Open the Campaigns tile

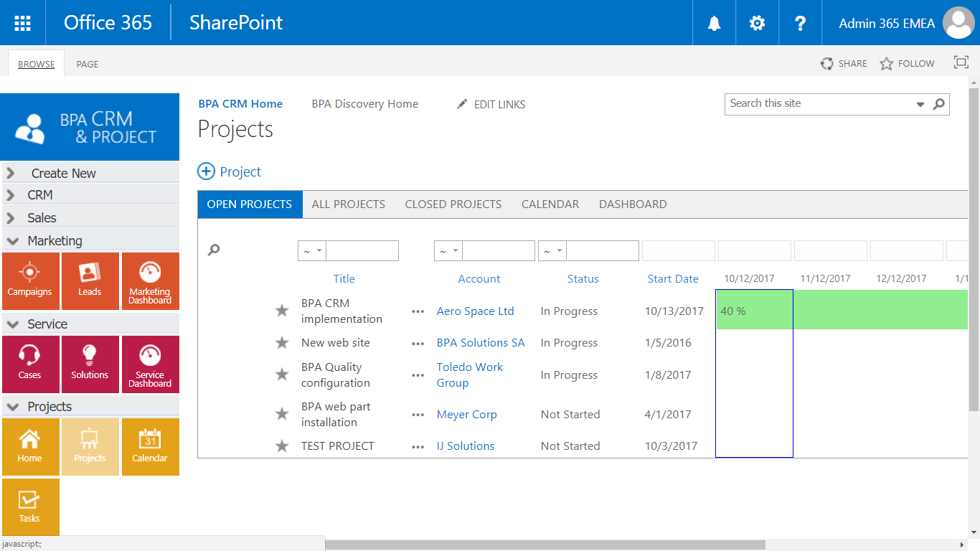click(x=30, y=281)
